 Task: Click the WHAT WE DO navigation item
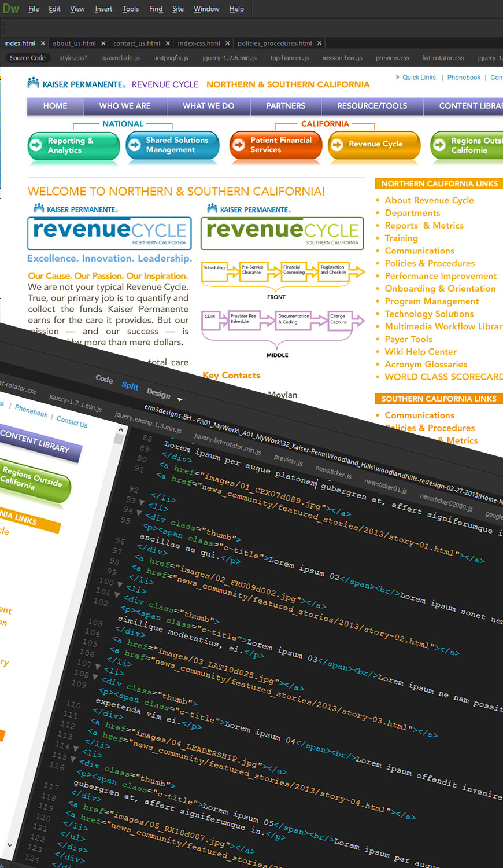(x=209, y=106)
